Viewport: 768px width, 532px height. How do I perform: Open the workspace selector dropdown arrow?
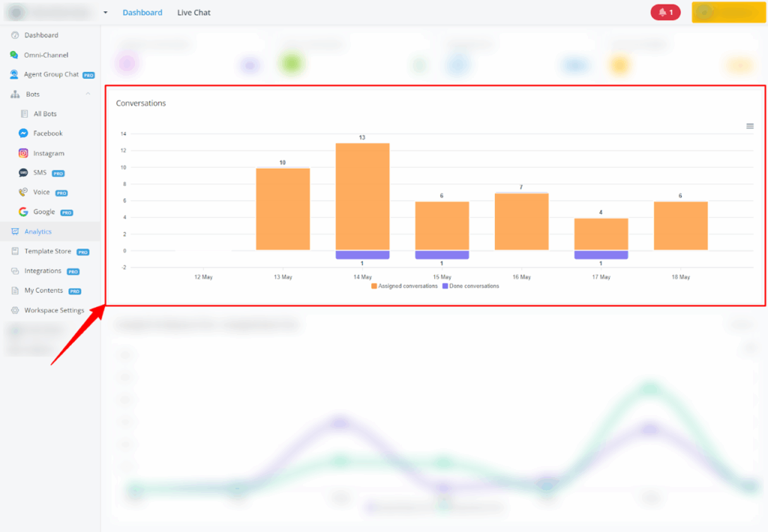tap(105, 13)
